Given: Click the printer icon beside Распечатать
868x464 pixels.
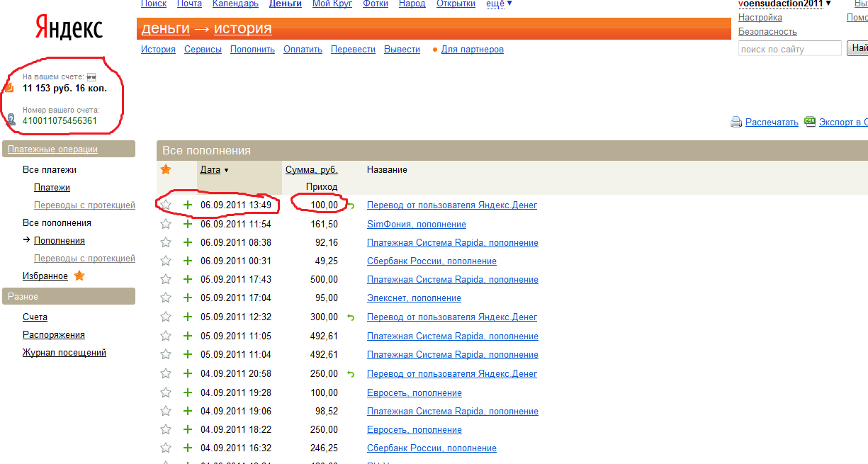Looking at the screenshot, I should (735, 122).
